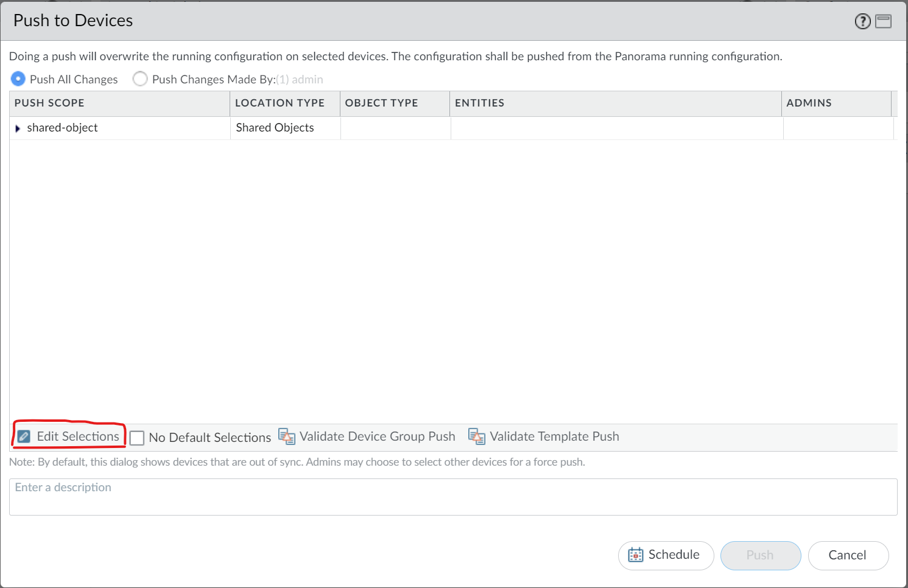Click the ADMINS column header

tap(836, 103)
